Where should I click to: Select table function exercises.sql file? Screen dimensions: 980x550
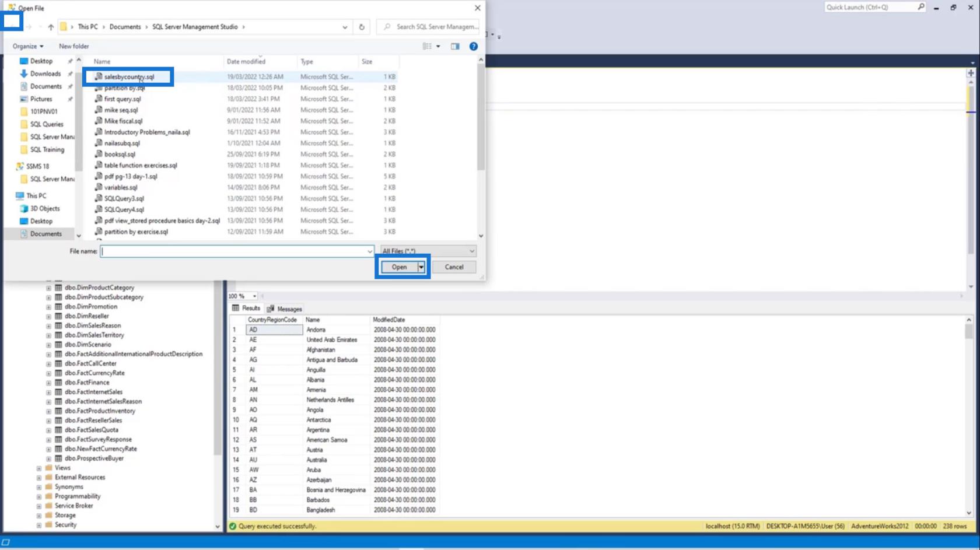coord(141,166)
